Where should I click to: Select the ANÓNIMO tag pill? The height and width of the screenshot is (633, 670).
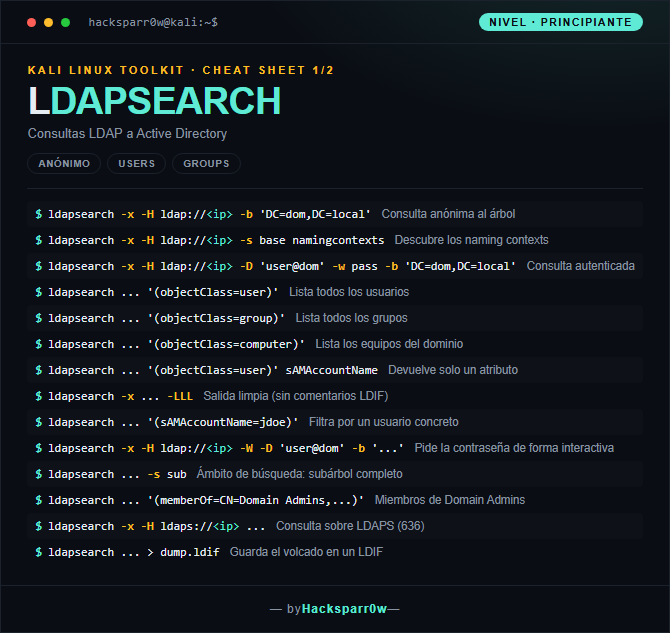(64, 163)
